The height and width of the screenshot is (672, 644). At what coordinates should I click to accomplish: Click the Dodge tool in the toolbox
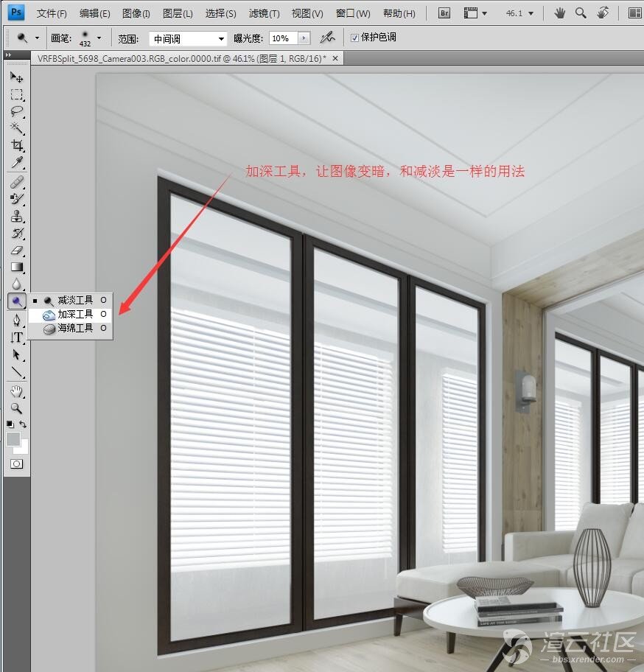[17, 301]
